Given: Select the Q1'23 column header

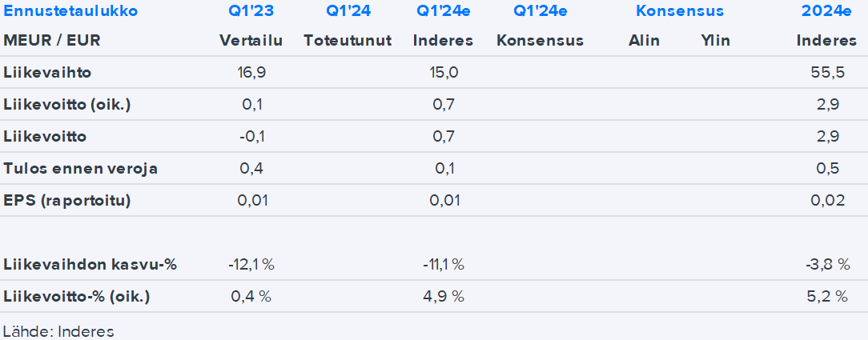Looking at the screenshot, I should (251, 11).
